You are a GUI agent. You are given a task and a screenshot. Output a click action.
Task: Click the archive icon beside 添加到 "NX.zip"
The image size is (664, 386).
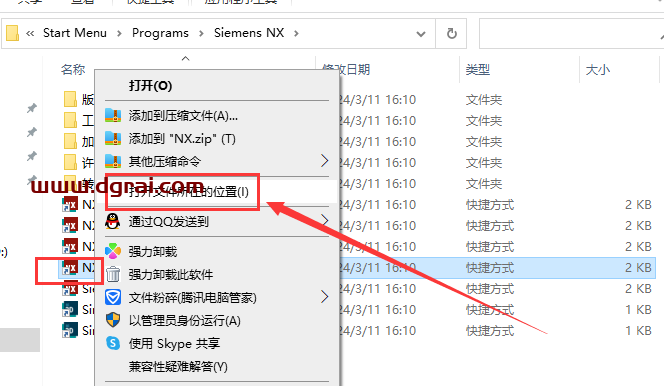click(x=113, y=138)
